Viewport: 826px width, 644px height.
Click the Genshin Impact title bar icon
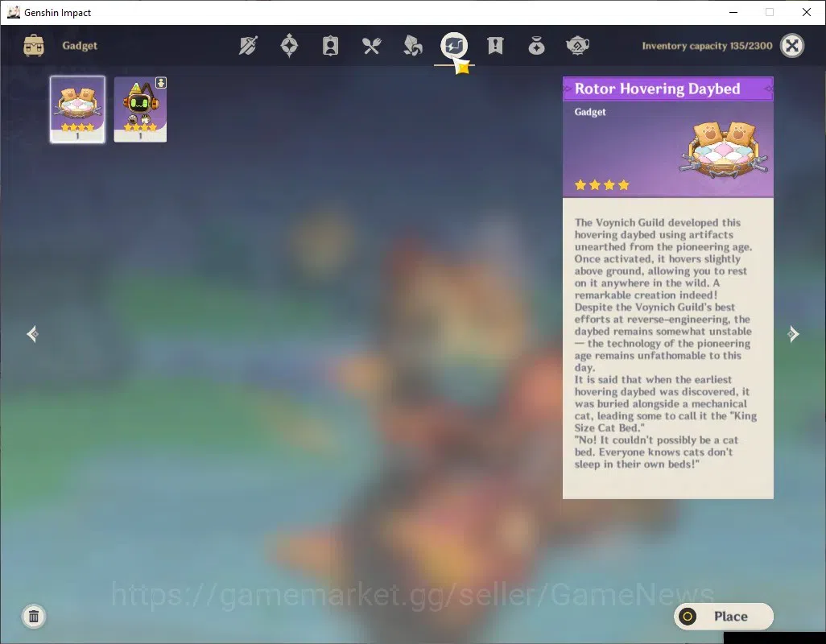13,12
